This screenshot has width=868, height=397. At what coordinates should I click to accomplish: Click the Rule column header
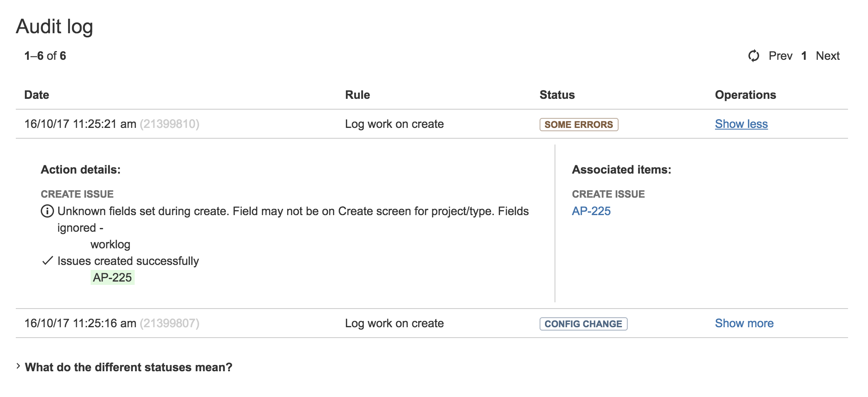point(358,95)
